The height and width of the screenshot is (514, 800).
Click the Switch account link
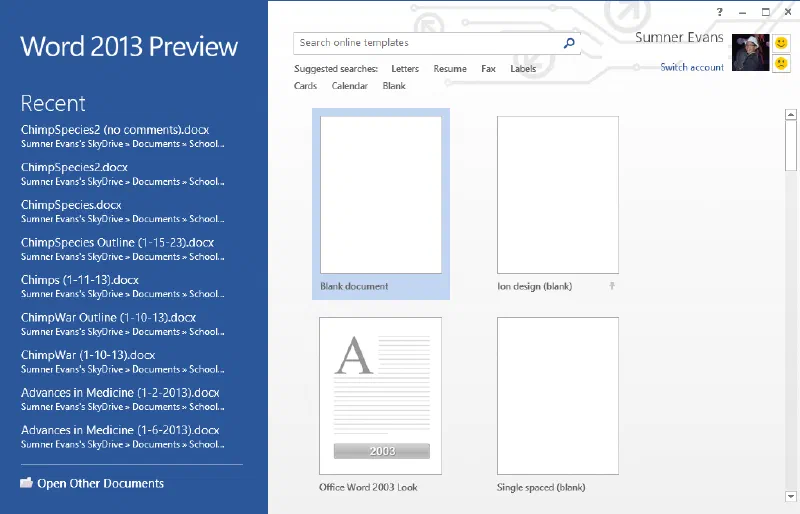692,67
